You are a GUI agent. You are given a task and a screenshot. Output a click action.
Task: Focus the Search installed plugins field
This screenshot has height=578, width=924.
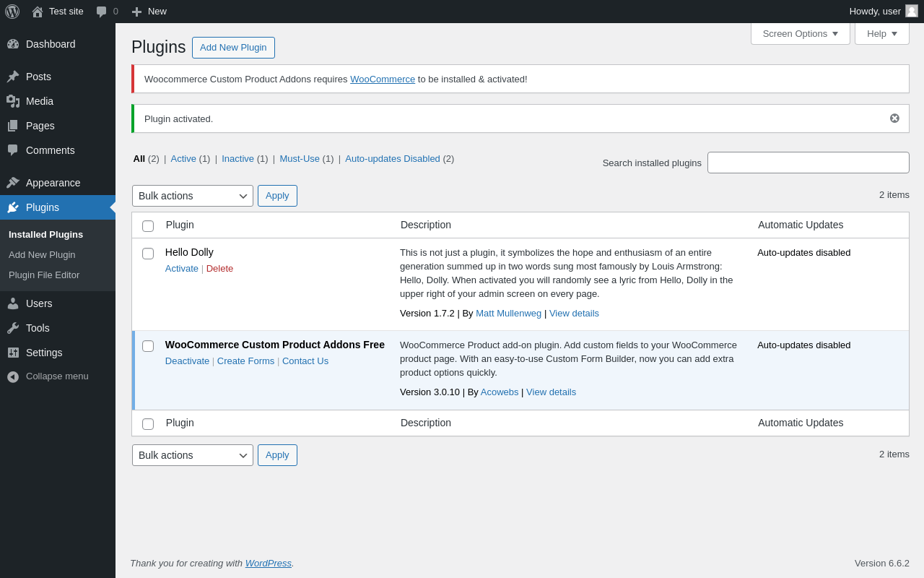tap(808, 163)
